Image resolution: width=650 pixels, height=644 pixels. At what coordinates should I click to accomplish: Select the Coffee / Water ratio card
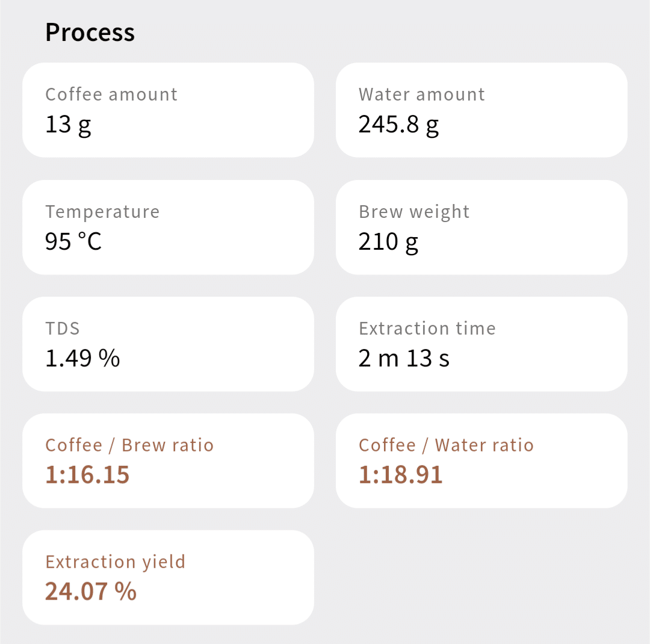(481, 460)
